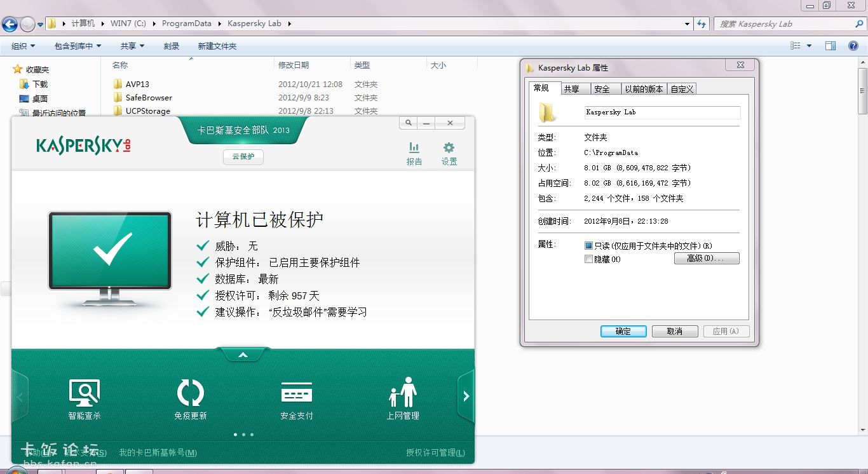Open the view options dropdown arrow
Image resolution: width=868 pixels, height=474 pixels.
[x=809, y=46]
